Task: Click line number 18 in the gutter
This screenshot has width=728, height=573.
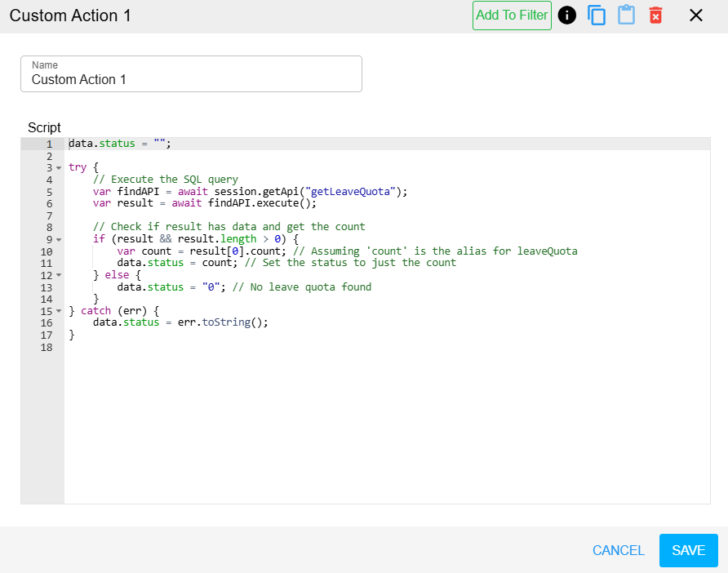Action: 47,348
